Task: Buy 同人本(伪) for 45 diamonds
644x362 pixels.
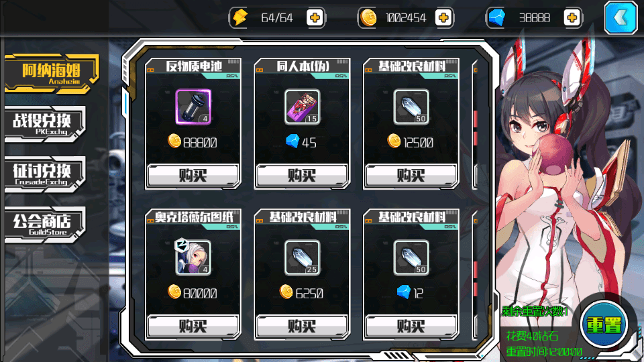Action: (x=302, y=176)
